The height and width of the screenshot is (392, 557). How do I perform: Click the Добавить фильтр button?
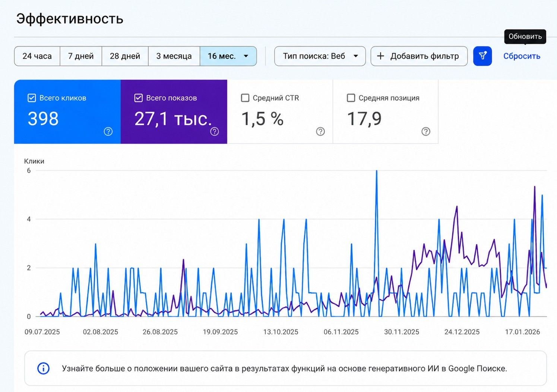(x=419, y=56)
